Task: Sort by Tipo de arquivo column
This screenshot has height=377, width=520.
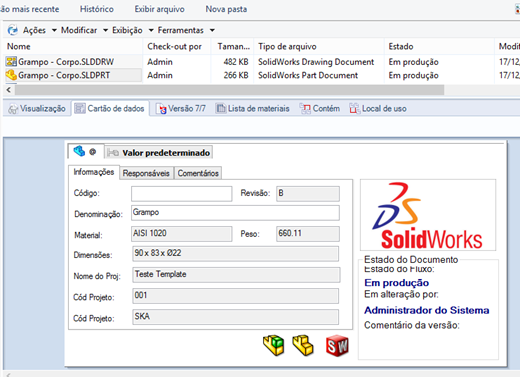Action: pos(319,46)
